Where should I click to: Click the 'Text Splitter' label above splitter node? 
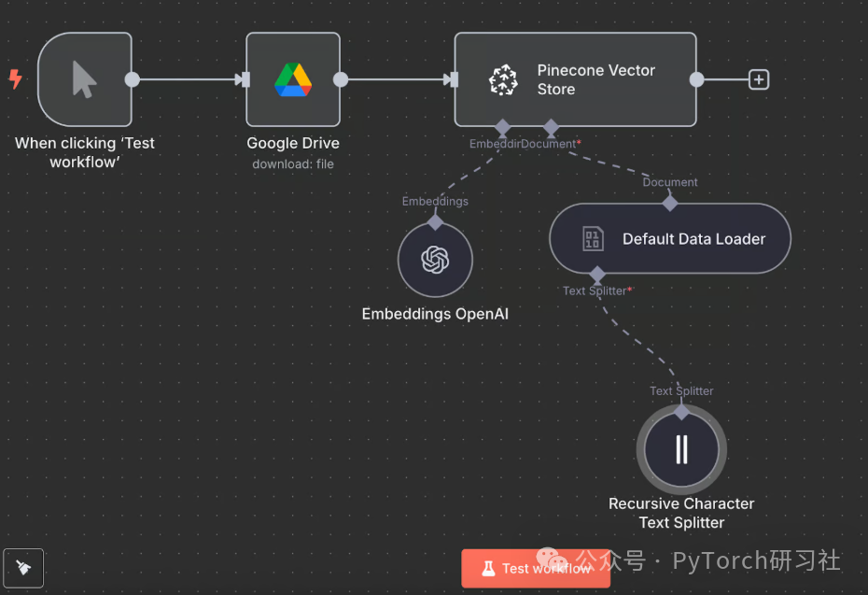[x=681, y=391]
